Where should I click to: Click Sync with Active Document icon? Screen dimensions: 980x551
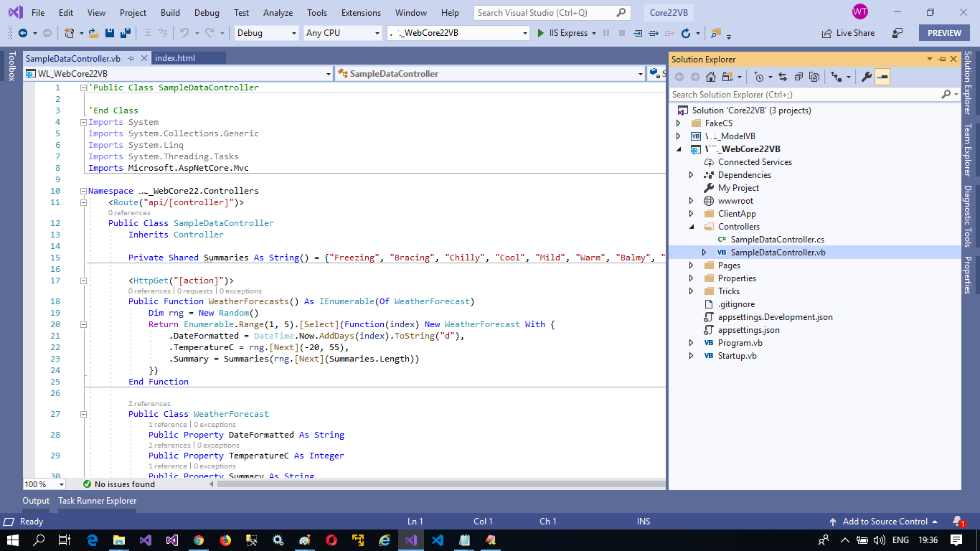point(783,77)
